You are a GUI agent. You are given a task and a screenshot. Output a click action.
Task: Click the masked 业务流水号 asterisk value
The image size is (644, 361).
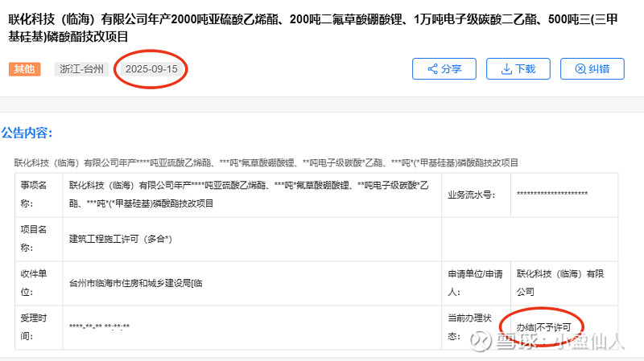pos(552,194)
